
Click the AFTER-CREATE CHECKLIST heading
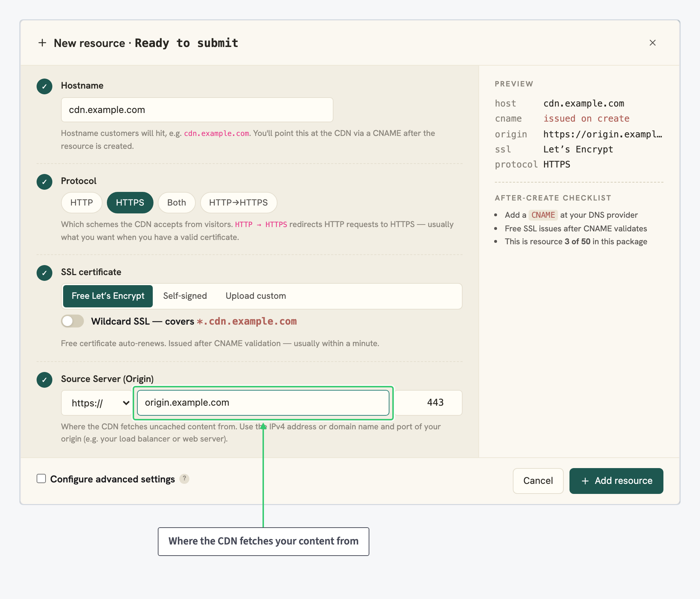pos(553,198)
